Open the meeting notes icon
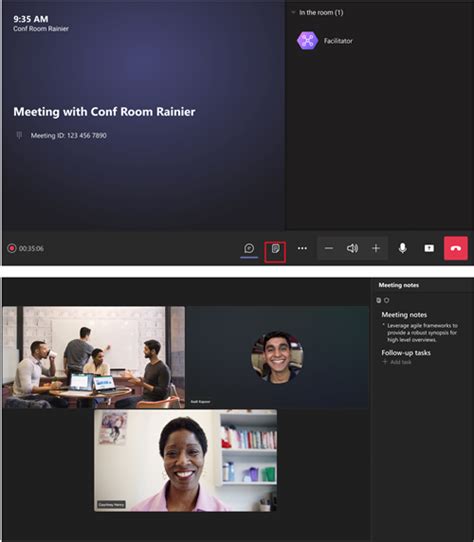 coord(275,249)
